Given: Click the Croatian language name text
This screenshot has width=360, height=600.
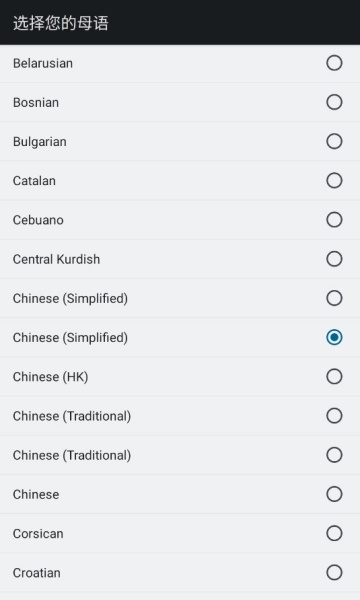Looking at the screenshot, I should click(x=36, y=573).
